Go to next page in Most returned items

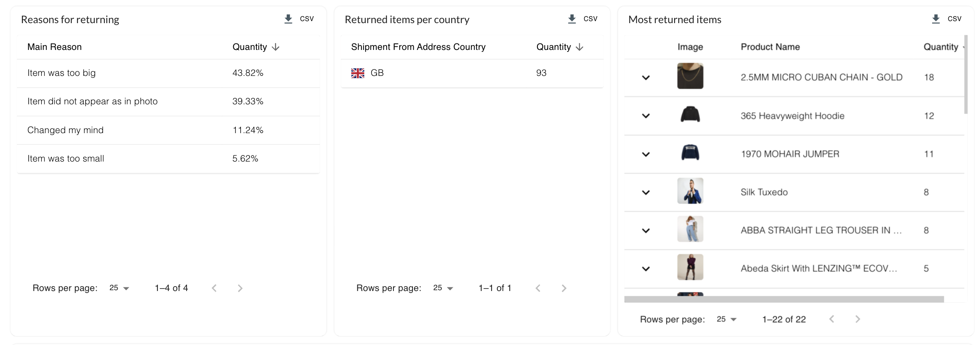(857, 319)
